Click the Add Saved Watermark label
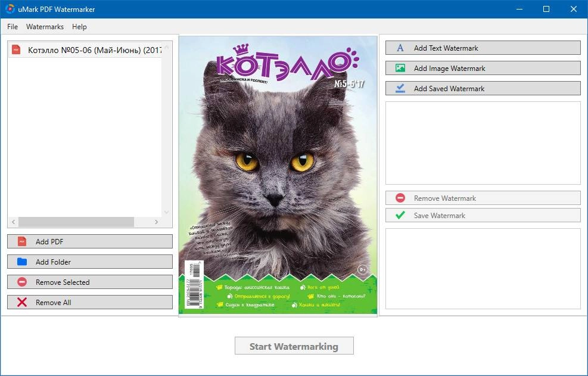This screenshot has width=588, height=376. (x=449, y=89)
